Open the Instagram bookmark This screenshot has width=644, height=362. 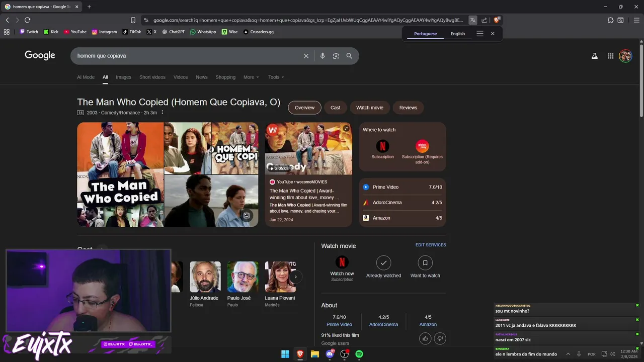tap(104, 32)
